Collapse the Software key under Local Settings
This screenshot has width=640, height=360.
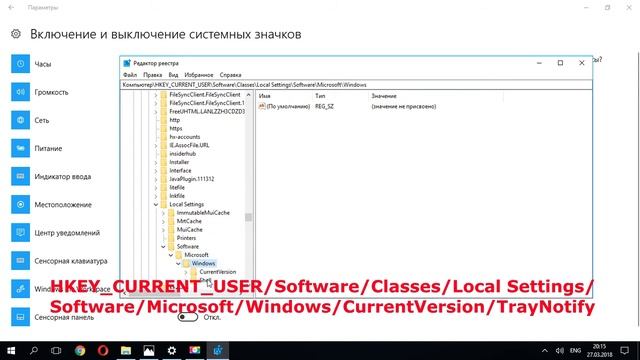tap(163, 247)
